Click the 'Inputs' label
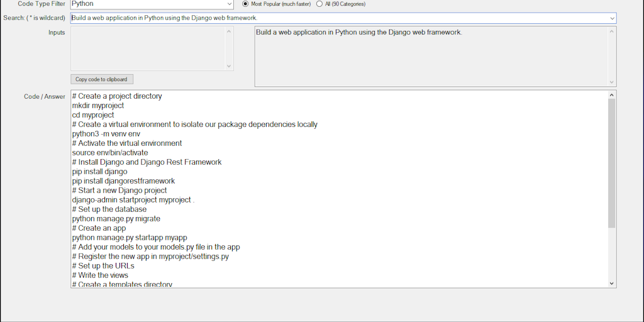This screenshot has width=644, height=322. click(57, 33)
